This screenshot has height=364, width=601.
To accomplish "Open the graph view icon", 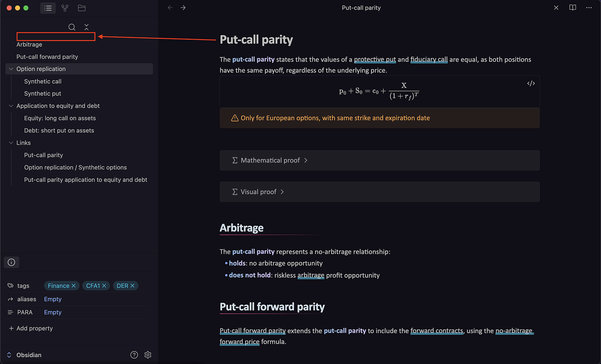I will tap(65, 7).
